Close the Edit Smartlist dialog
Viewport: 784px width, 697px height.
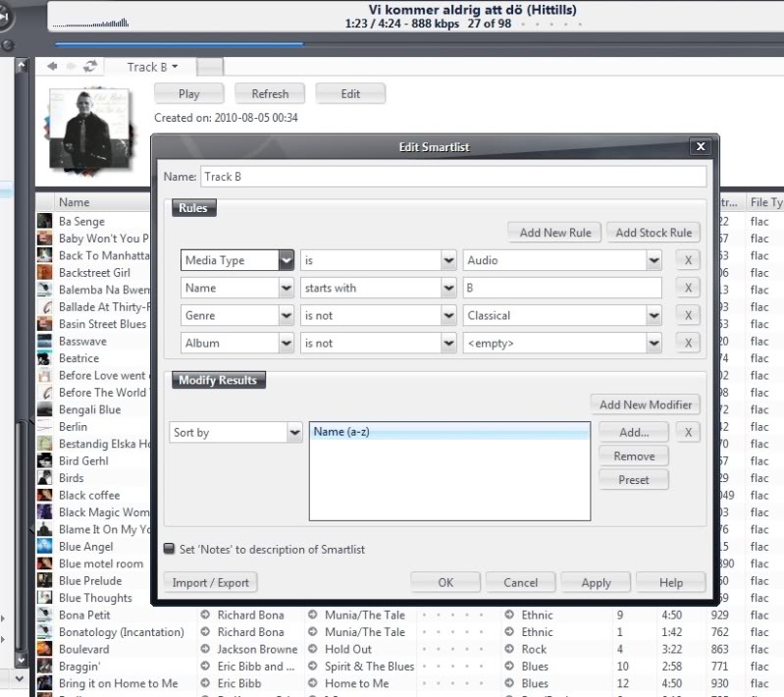point(701,146)
